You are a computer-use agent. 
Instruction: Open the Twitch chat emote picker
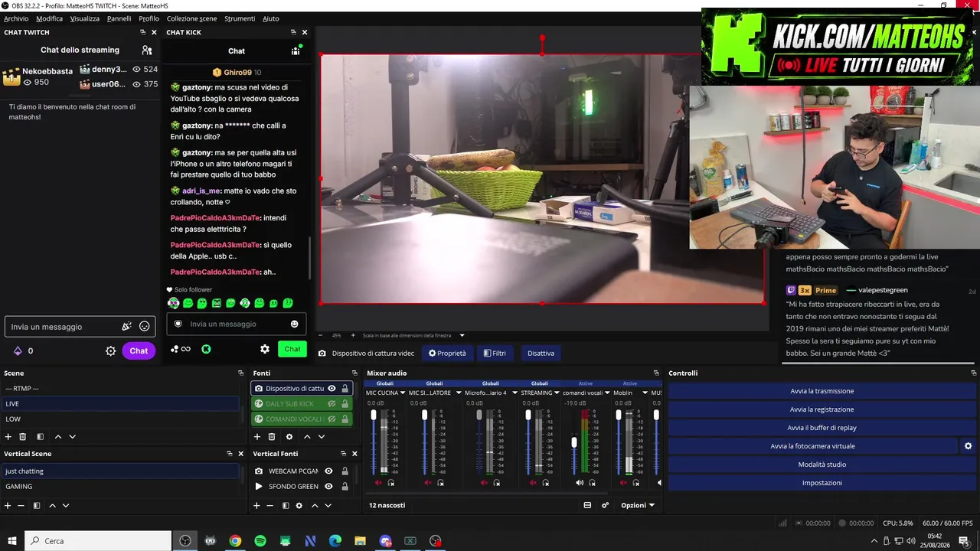coord(145,327)
